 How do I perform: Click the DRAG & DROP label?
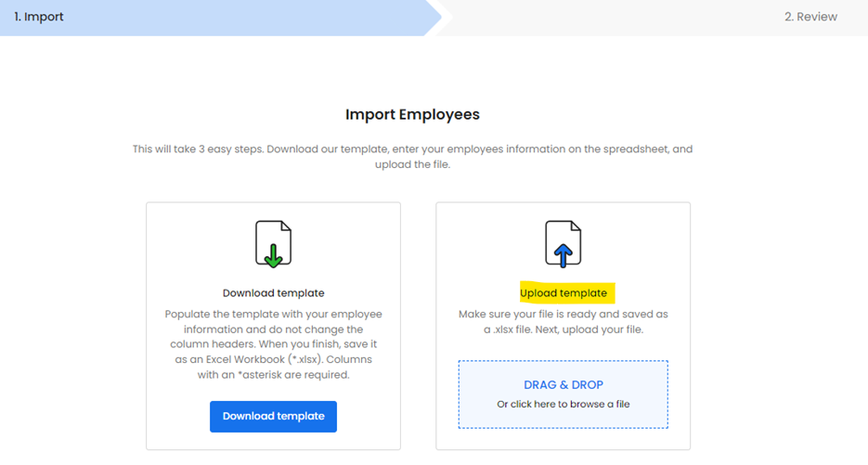pos(563,384)
